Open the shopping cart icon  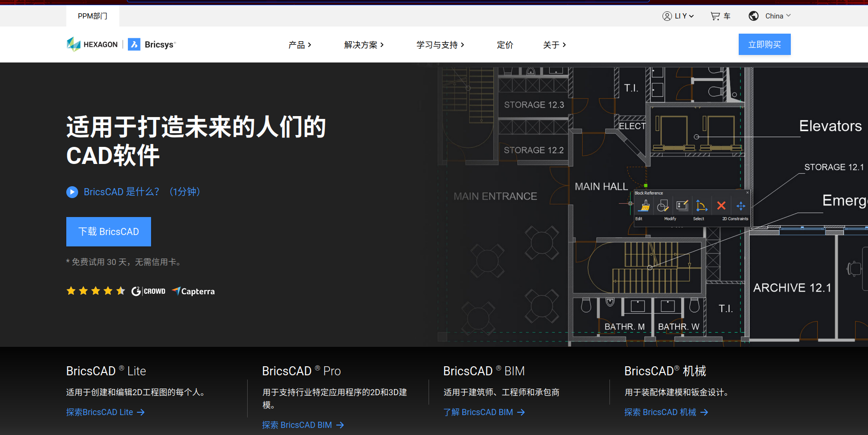[715, 16]
